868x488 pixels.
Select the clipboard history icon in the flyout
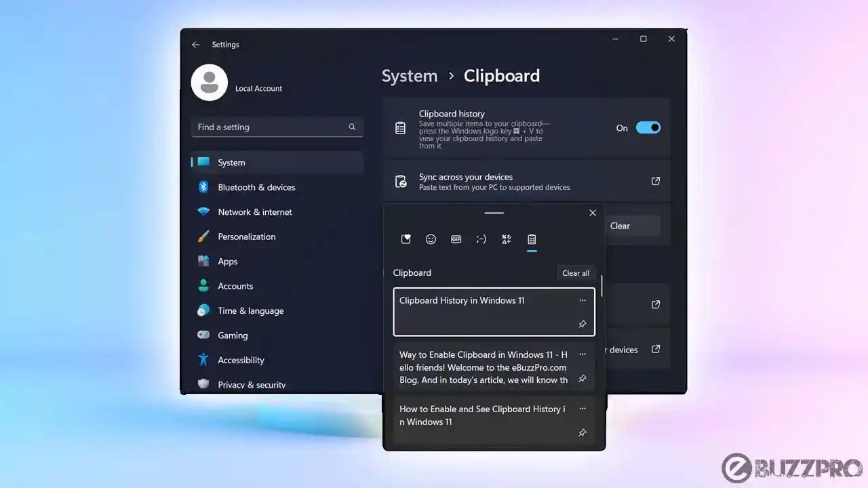click(532, 239)
